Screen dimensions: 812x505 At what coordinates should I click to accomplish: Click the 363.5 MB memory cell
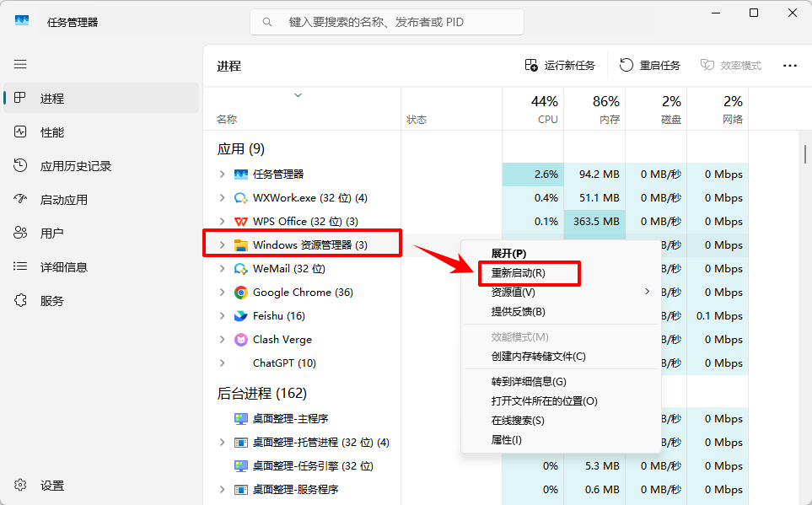click(594, 221)
